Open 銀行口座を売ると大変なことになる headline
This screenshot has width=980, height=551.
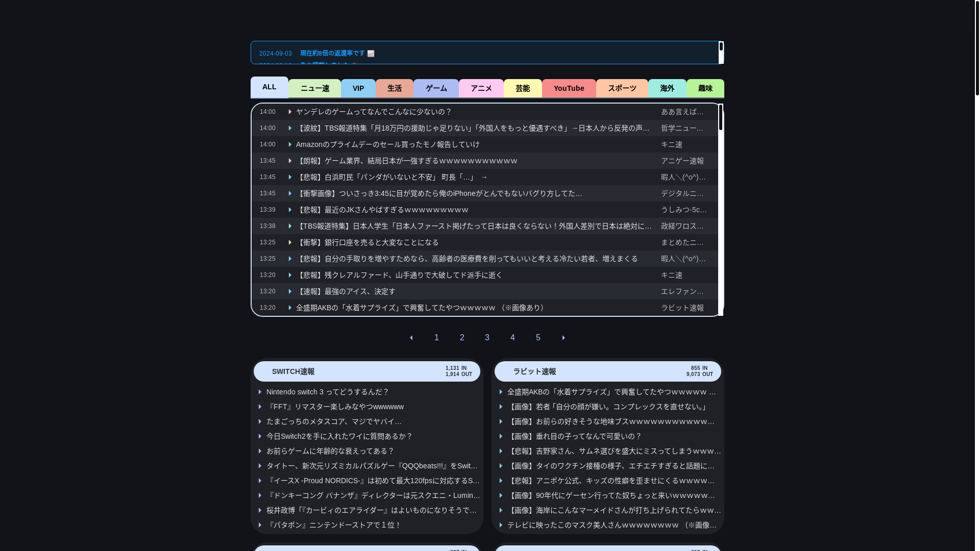[367, 242]
